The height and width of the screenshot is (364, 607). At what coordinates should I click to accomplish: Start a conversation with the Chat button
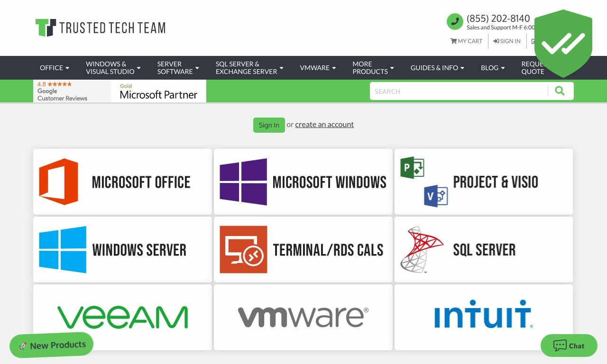569,346
